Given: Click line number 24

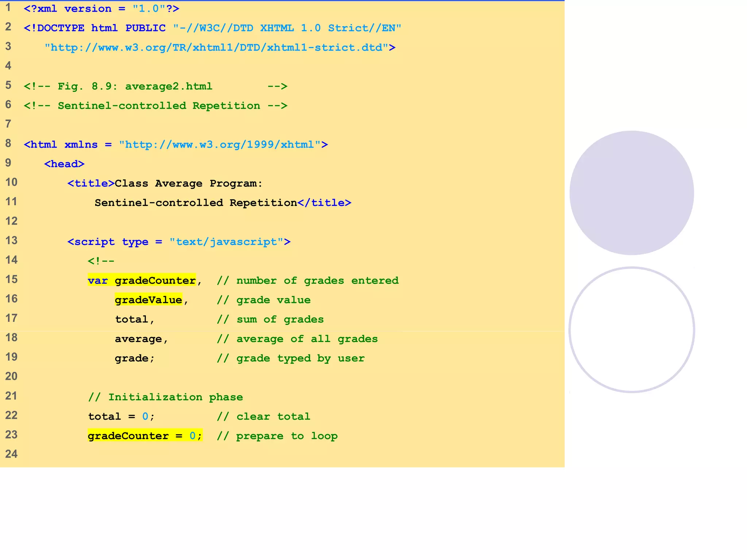Looking at the screenshot, I should click(11, 454).
